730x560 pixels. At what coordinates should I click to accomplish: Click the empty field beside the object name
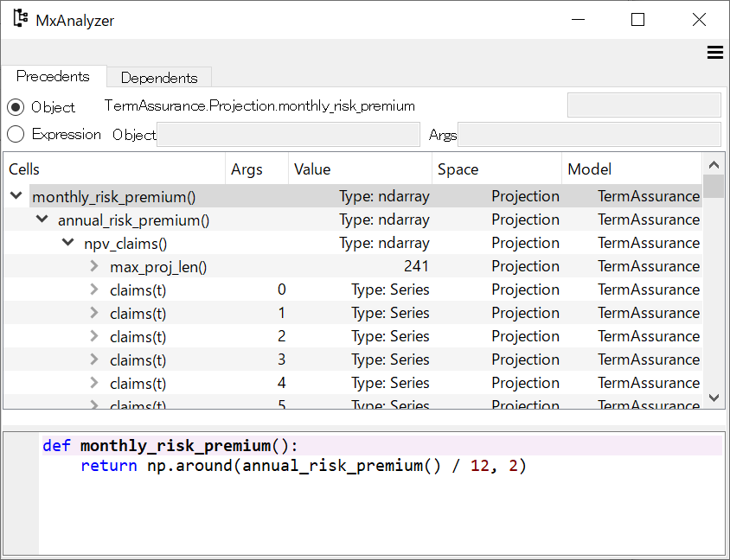644,105
